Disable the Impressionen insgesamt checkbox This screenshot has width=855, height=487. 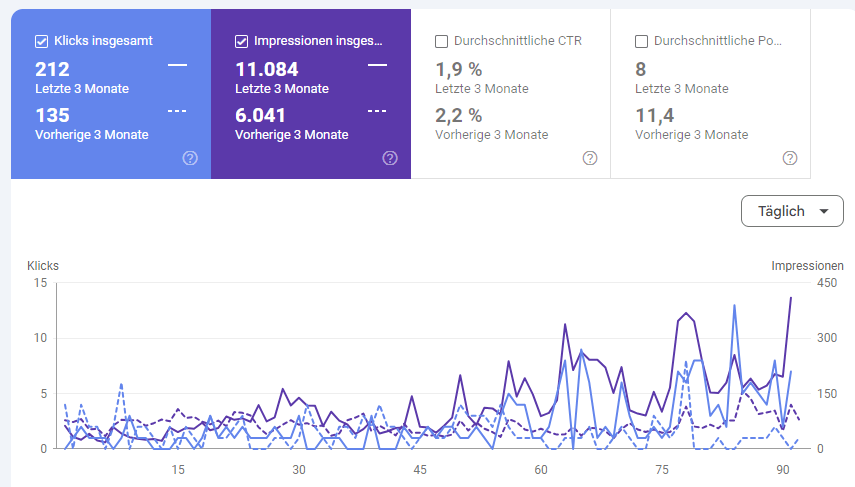(x=242, y=41)
